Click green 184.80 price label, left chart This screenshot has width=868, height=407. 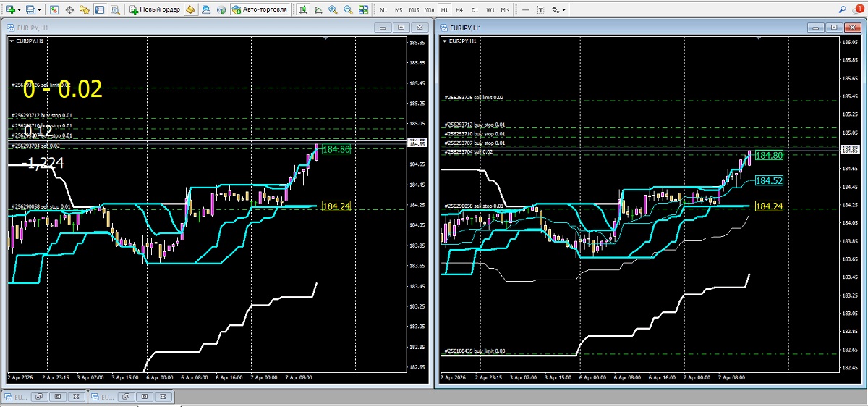pos(336,149)
